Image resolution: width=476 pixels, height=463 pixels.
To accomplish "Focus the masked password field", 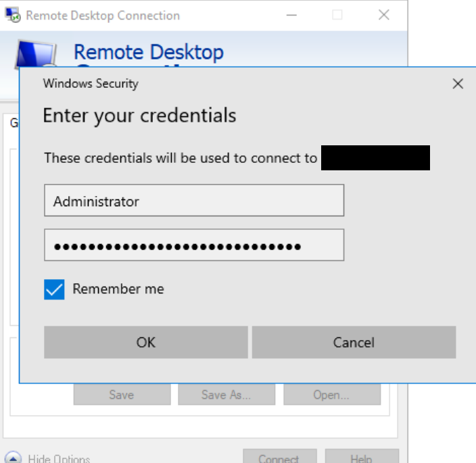I will tap(194, 245).
